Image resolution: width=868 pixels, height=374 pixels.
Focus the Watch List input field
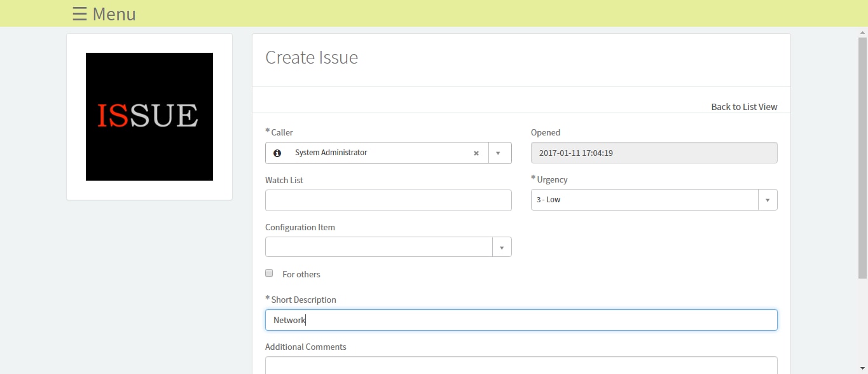pos(388,200)
